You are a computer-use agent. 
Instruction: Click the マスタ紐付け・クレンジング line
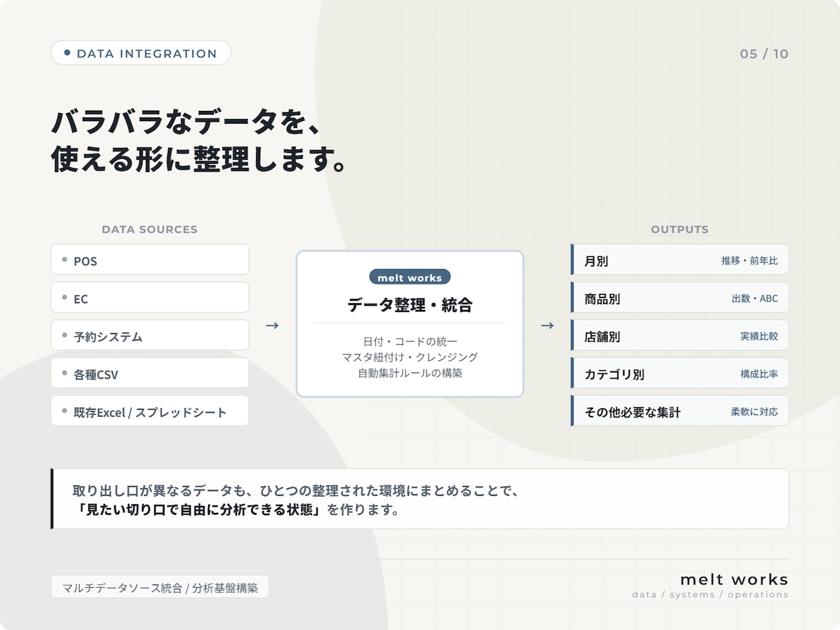click(410, 357)
